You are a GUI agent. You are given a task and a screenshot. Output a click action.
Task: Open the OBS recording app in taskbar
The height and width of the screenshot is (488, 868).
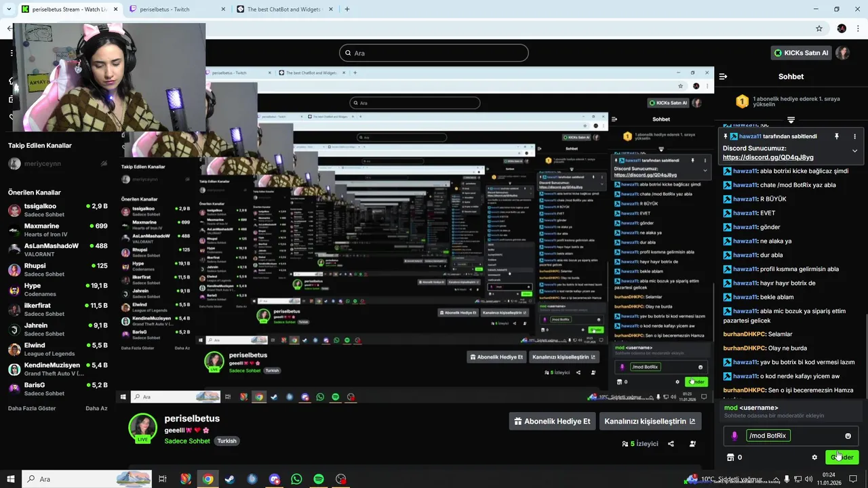340,479
